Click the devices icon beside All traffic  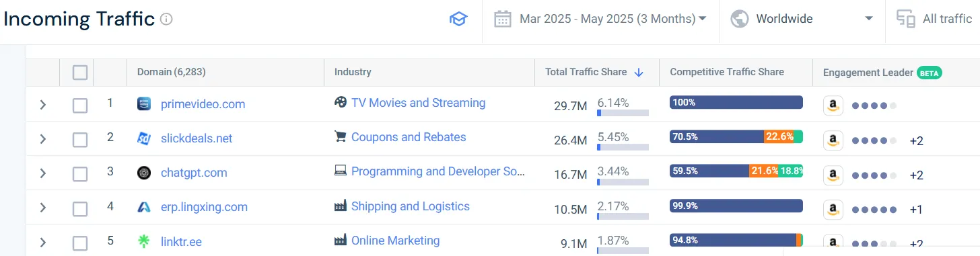click(906, 19)
